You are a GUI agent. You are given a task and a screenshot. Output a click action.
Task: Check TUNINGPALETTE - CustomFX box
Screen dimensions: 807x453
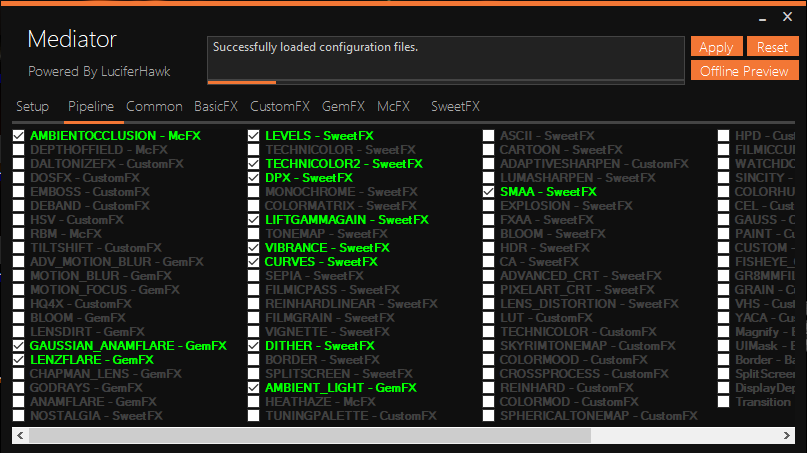[253, 415]
